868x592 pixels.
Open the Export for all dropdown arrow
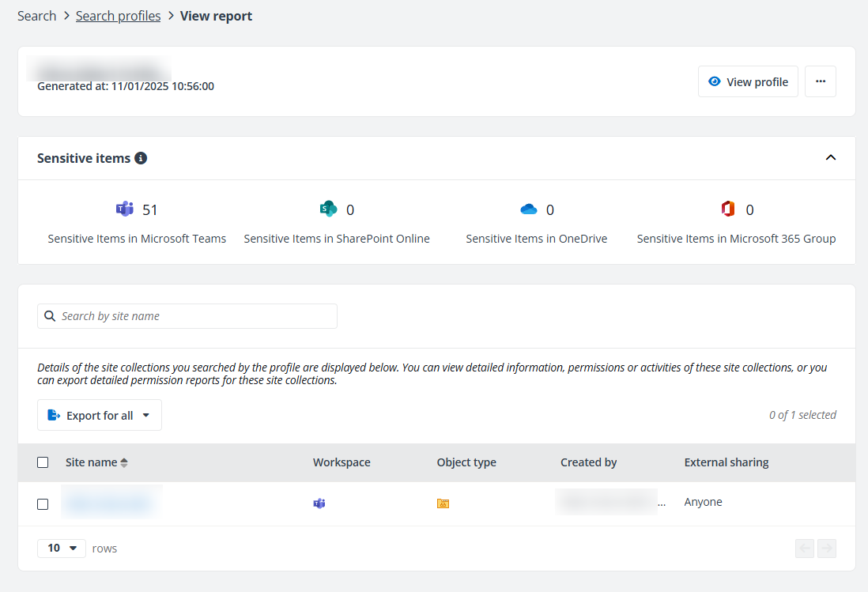click(146, 415)
